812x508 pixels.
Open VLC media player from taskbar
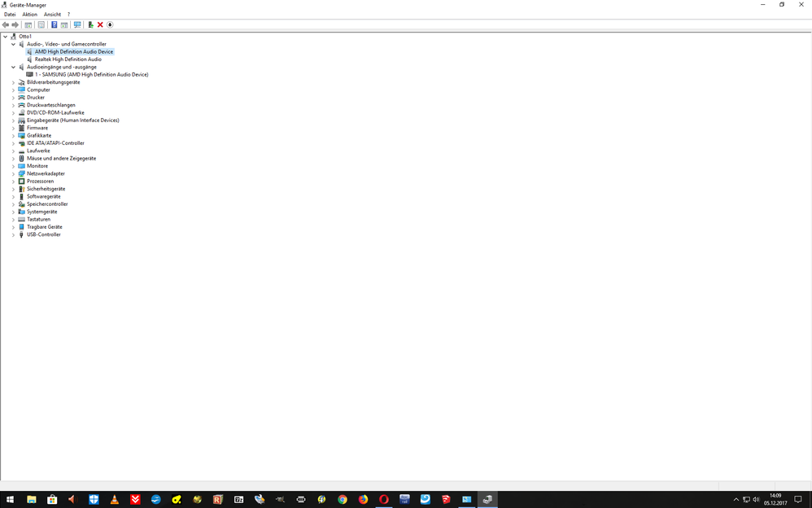click(x=115, y=500)
